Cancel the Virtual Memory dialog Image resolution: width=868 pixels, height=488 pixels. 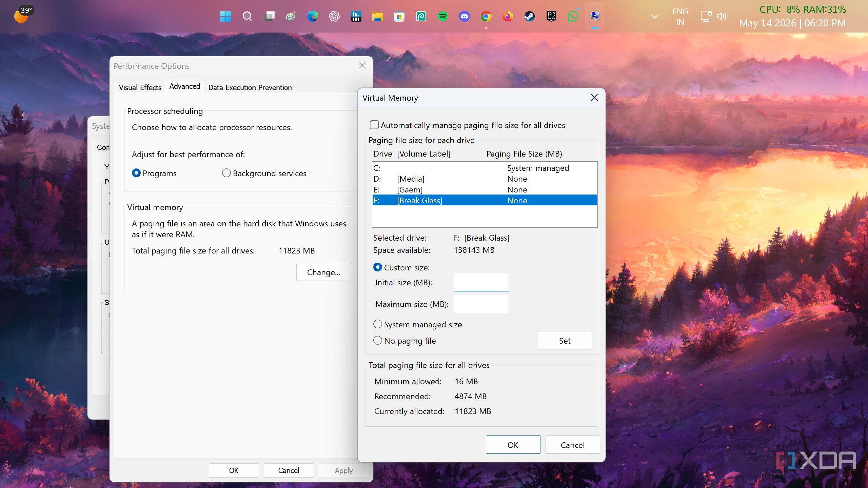tap(572, 445)
